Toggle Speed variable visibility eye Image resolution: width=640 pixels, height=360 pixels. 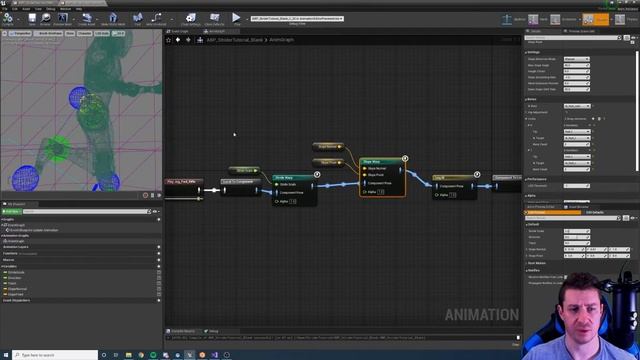pyautogui.click(x=159, y=283)
